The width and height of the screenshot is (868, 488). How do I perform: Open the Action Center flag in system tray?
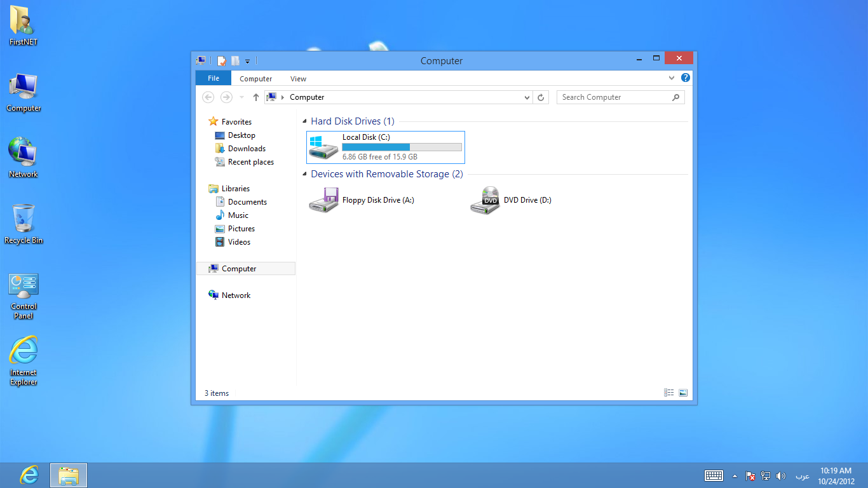pos(750,475)
